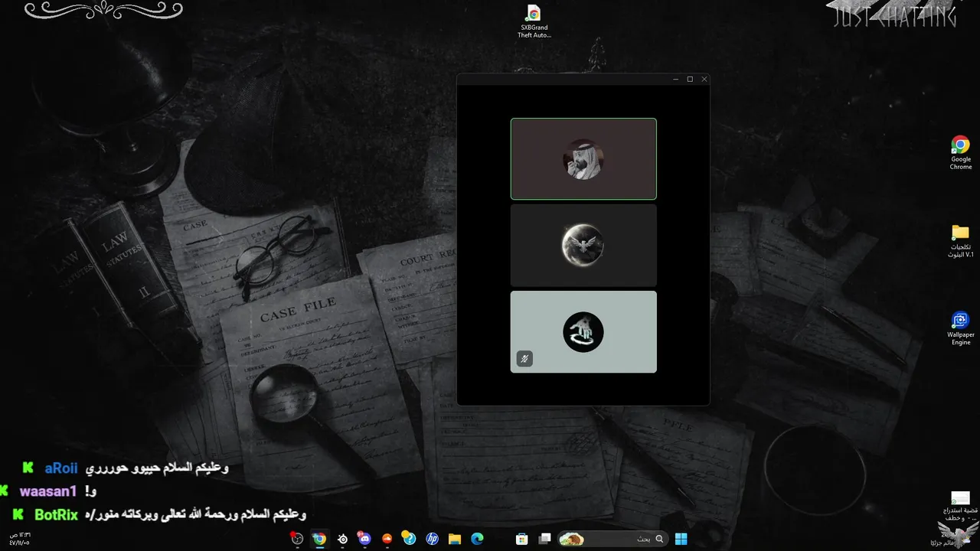Screen dimensions: 980x551
Task: Open File Explorer from the taskbar
Action: [454, 539]
